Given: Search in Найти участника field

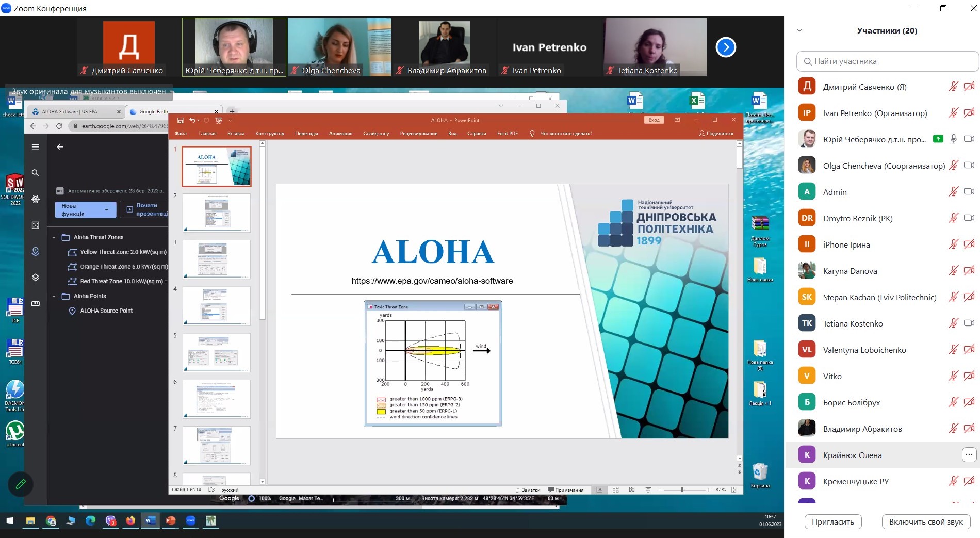Looking at the screenshot, I should coord(888,61).
